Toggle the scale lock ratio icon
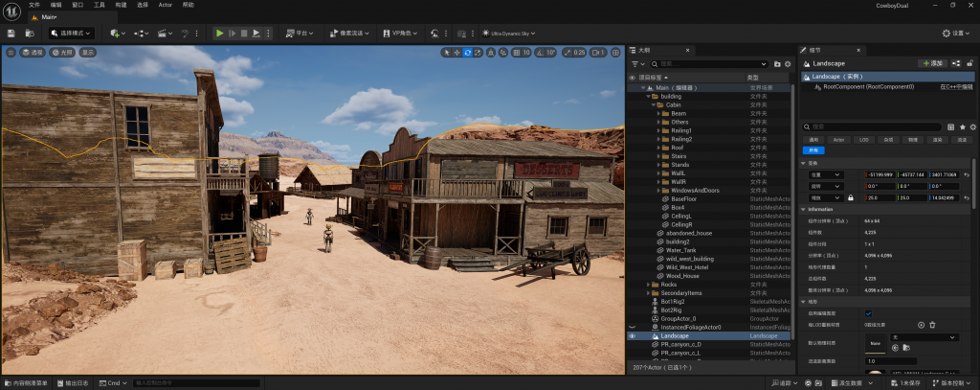 click(850, 197)
